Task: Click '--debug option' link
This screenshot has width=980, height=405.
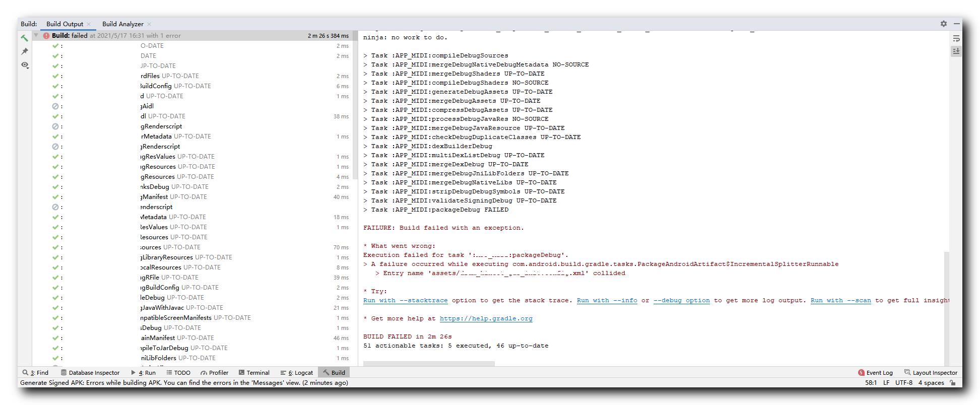Action: point(682,300)
